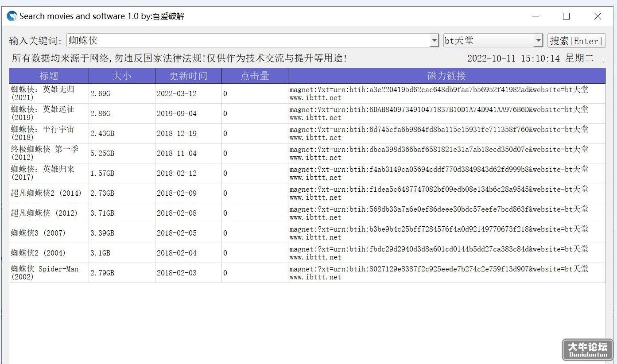
Task: Click the date cell 2019-09-04
Action: (x=188, y=113)
